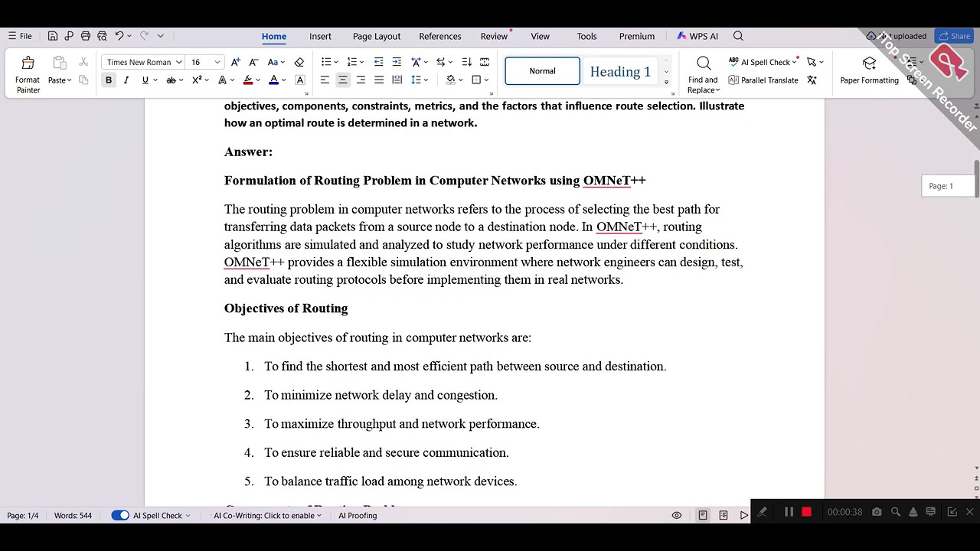Viewport: 980px width, 551px height.
Task: Apply the Normal style
Action: [542, 71]
